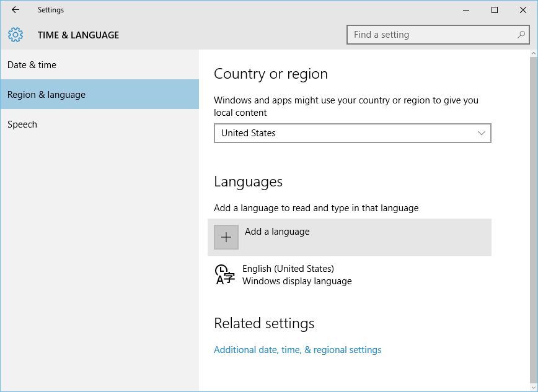The height and width of the screenshot is (392, 538).
Task: Click the English language pack icon
Action: [x=225, y=274]
